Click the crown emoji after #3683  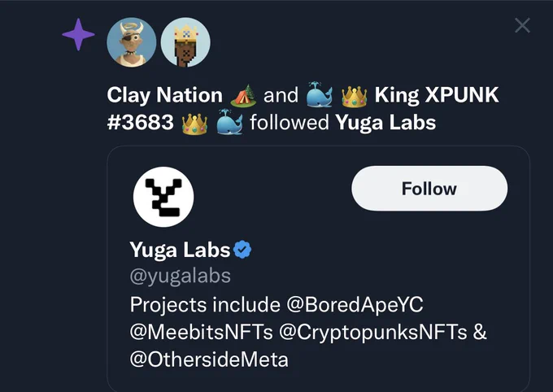click(x=194, y=124)
